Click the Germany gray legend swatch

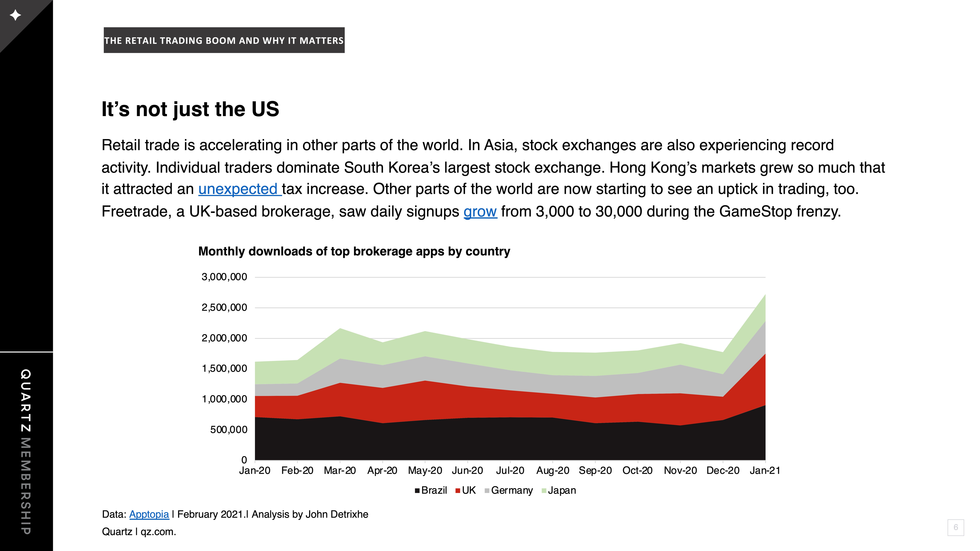pos(487,491)
